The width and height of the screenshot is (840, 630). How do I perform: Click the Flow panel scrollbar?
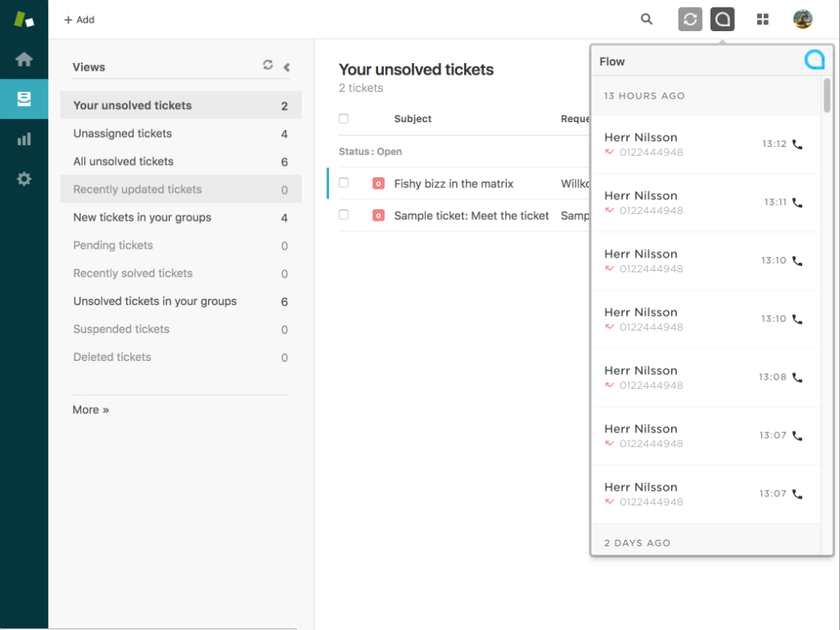coord(827,96)
